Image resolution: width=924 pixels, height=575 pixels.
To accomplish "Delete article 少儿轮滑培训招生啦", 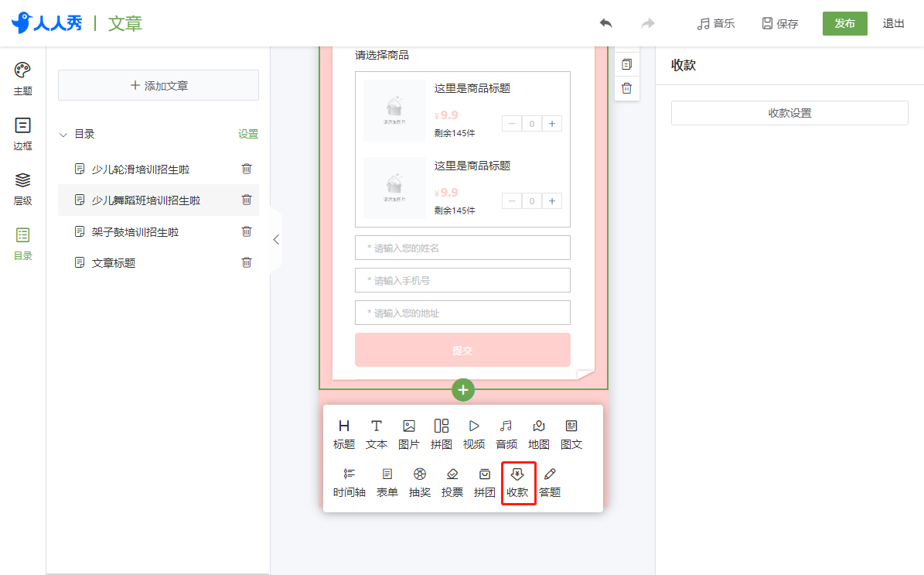I will 247,169.
